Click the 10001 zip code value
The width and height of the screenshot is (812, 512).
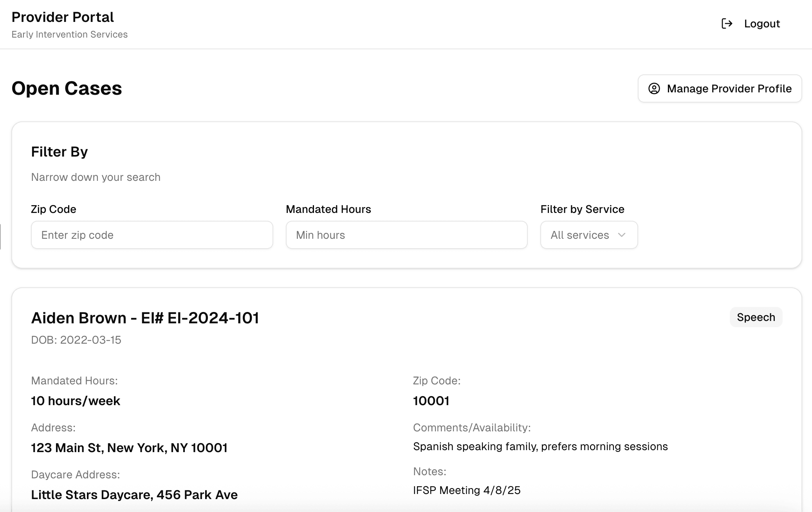click(431, 401)
